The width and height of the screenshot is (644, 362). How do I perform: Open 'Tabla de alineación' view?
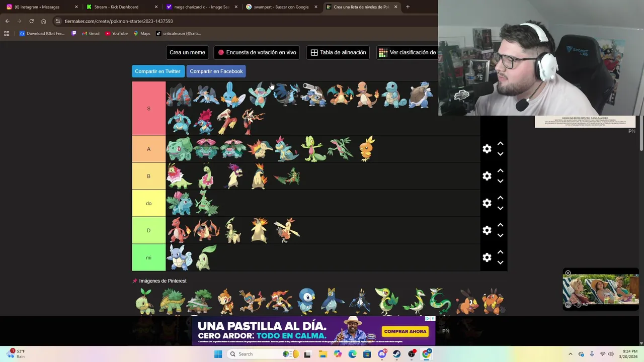(x=338, y=52)
